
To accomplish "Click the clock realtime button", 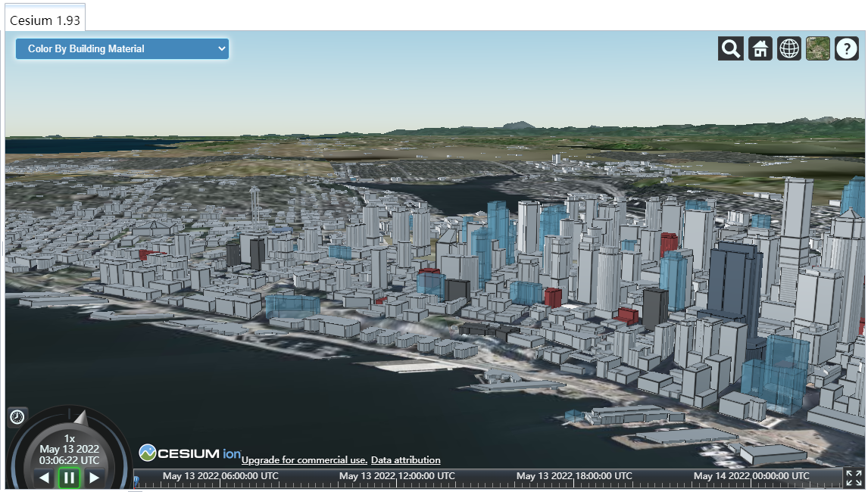I will [x=17, y=417].
